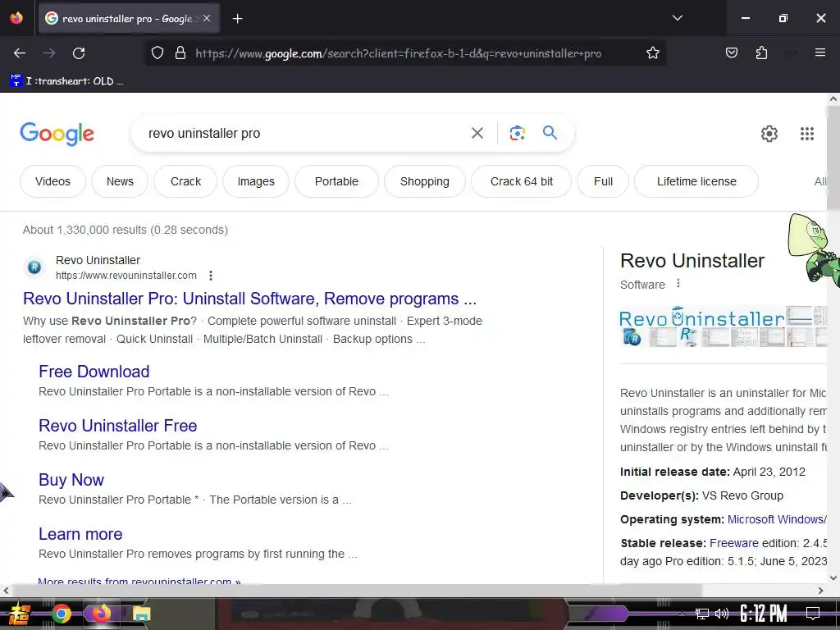Open the Buy Now sitelink
This screenshot has width=840, height=630.
[71, 479]
